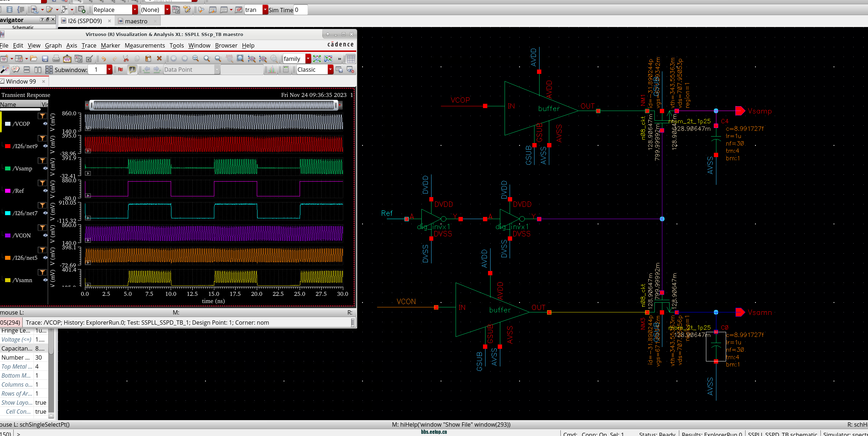Click the auto-tile subwindows grid icon
868x436 pixels.
click(49, 70)
